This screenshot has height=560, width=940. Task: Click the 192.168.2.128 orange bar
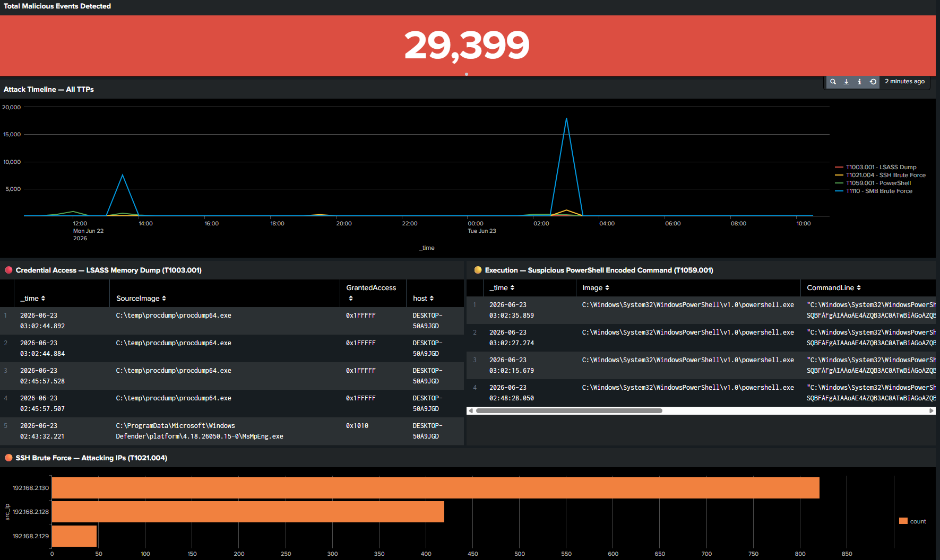248,512
